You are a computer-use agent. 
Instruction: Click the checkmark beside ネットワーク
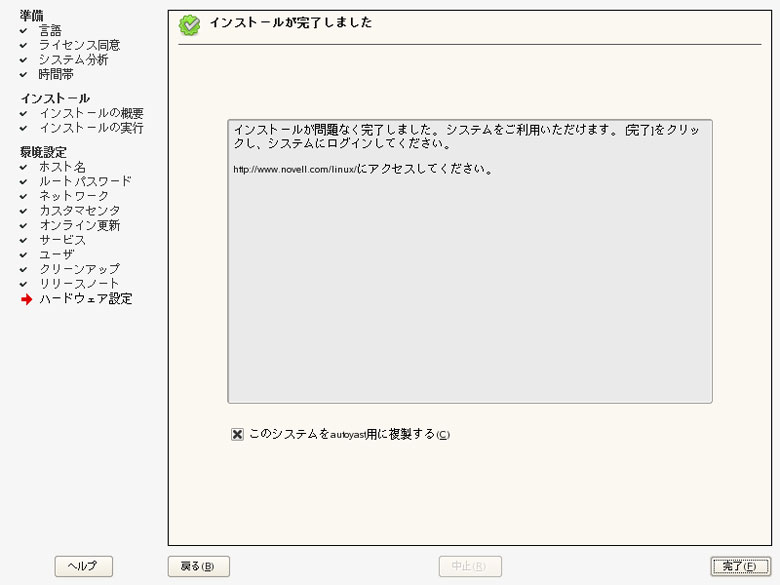23,196
